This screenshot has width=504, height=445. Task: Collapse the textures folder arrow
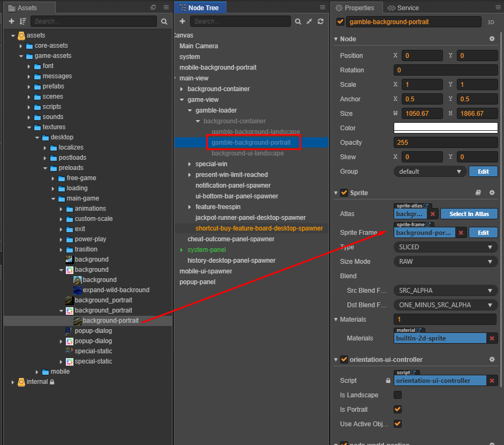(29, 128)
